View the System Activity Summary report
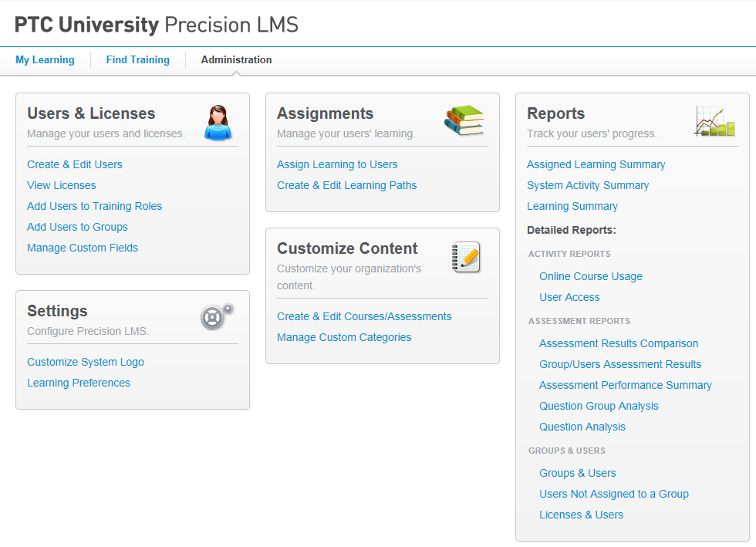Image resolution: width=756 pixels, height=547 pixels. coord(587,185)
